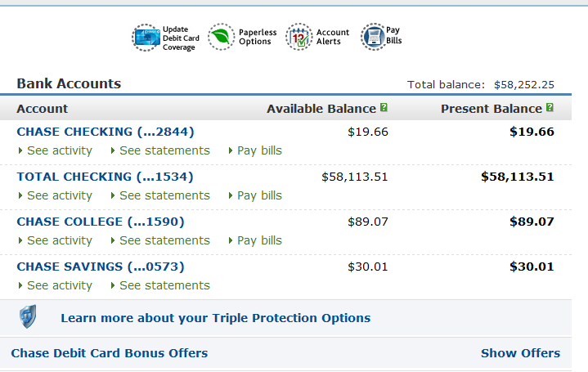The height and width of the screenshot is (372, 588).
Task: Open CHASE COLLEGE (...1590) account
Action: coord(101,222)
